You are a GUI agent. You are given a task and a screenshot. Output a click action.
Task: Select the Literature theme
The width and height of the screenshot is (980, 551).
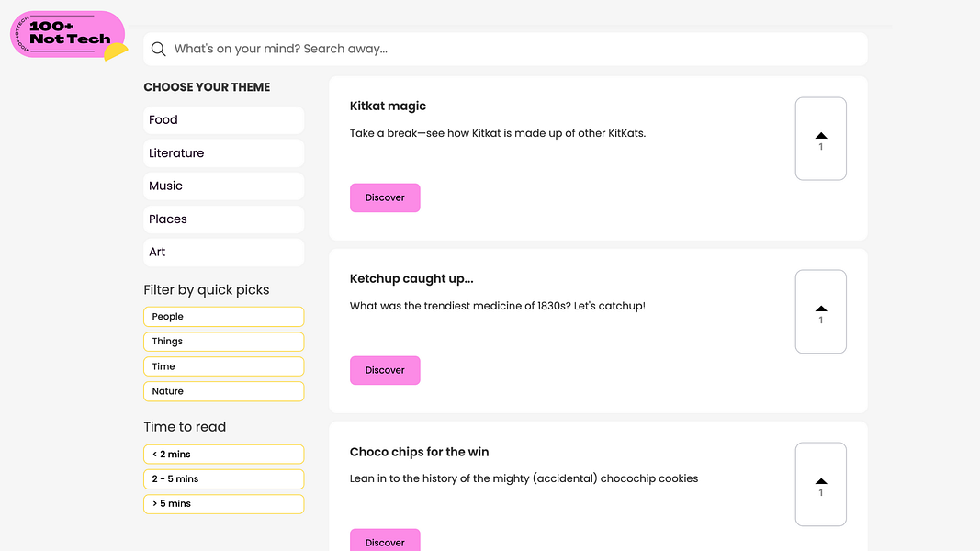click(223, 153)
